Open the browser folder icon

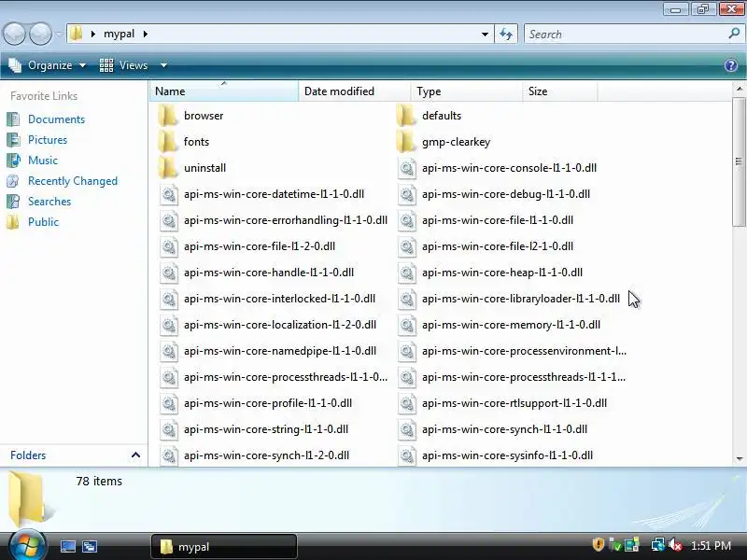click(x=168, y=116)
